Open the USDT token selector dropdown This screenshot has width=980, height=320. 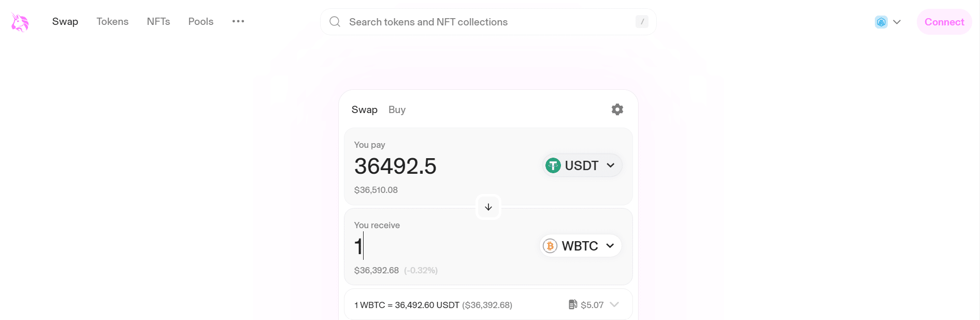click(x=582, y=165)
